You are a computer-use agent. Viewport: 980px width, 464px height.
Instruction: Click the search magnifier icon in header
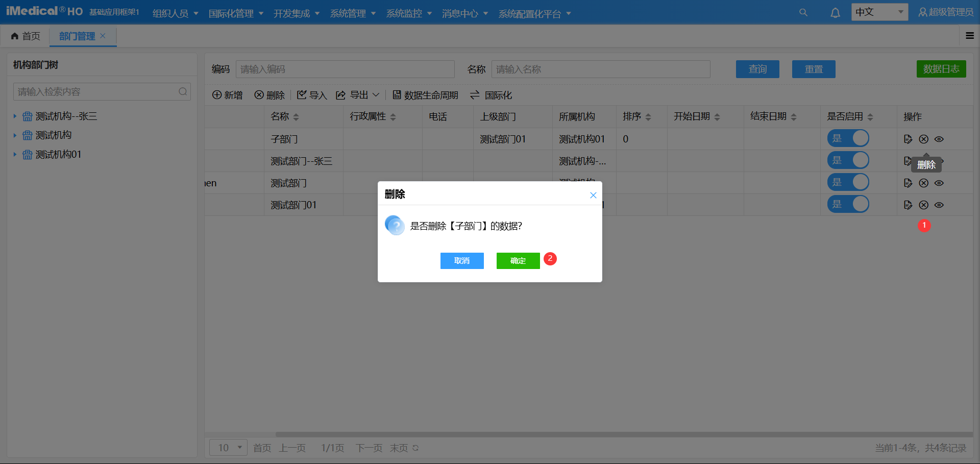click(803, 12)
